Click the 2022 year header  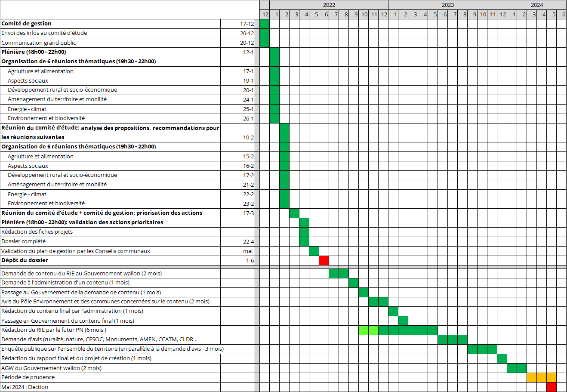(329, 5)
